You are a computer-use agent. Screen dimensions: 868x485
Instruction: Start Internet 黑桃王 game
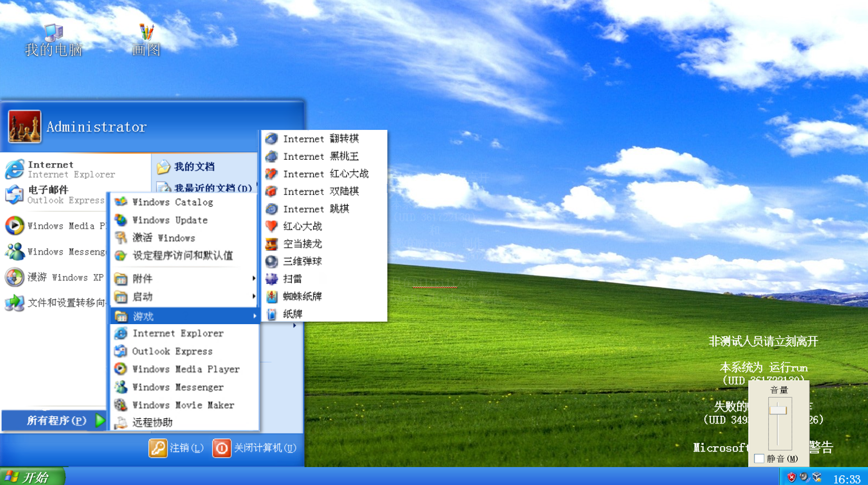coord(324,156)
